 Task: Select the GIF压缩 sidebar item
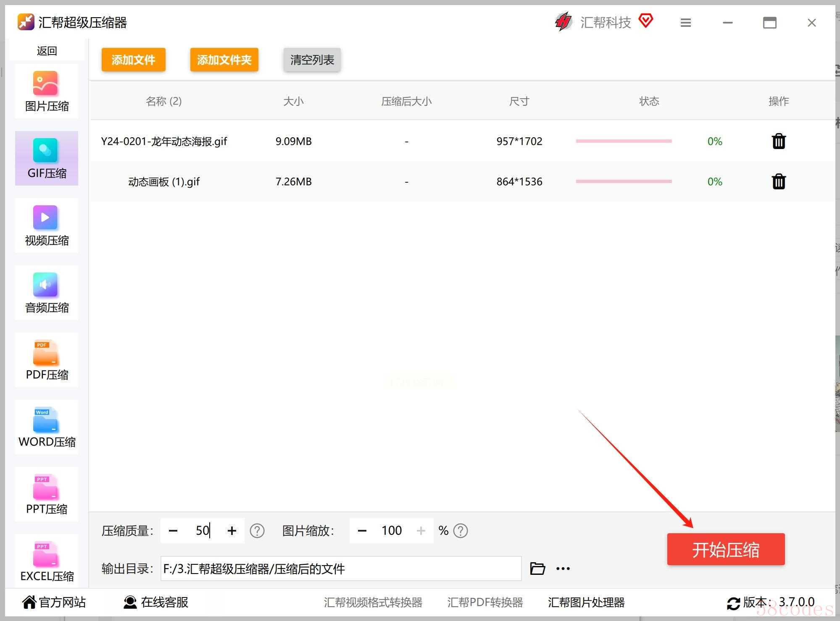[47, 158]
